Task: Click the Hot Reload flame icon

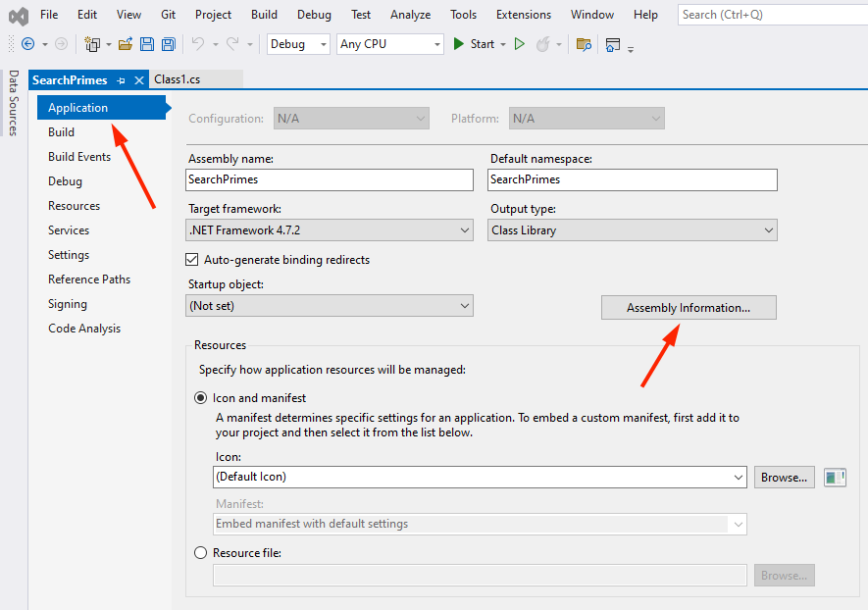Action: [x=543, y=44]
